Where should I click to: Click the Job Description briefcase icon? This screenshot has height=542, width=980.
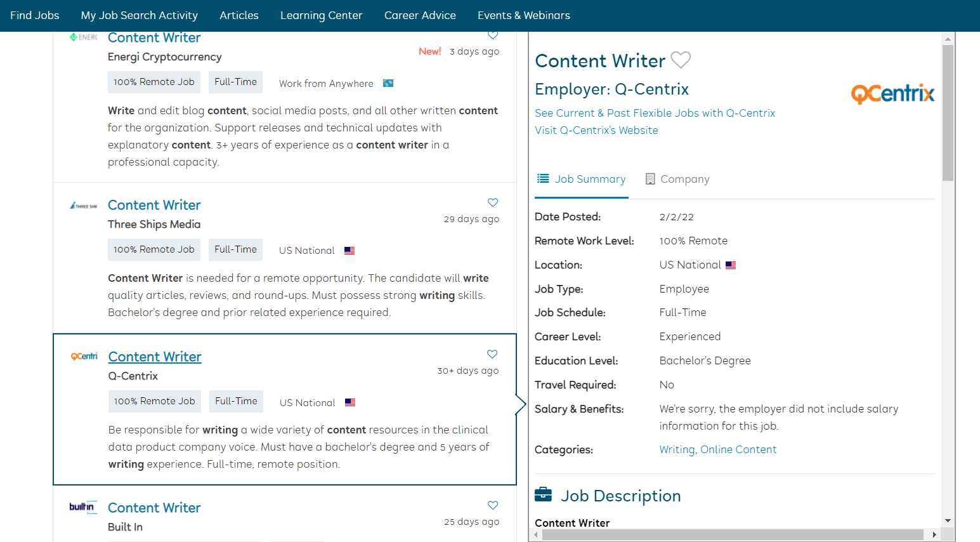pyautogui.click(x=543, y=494)
